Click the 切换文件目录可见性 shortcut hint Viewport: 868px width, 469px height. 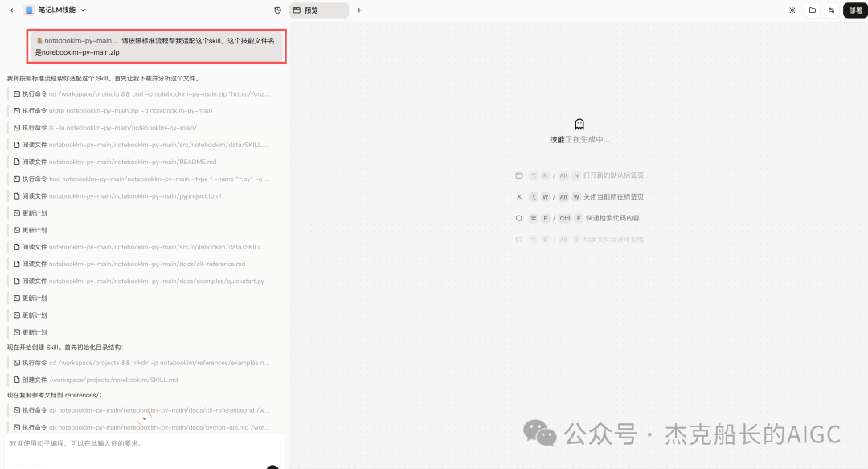tap(613, 240)
